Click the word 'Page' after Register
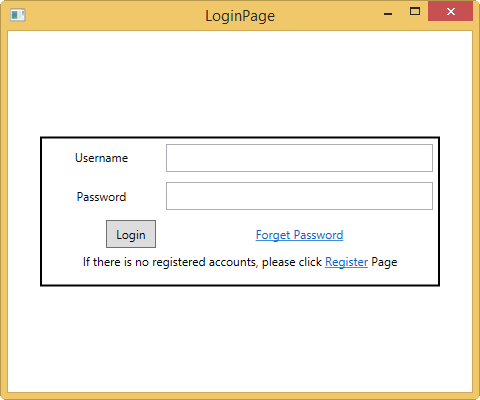 [384, 262]
